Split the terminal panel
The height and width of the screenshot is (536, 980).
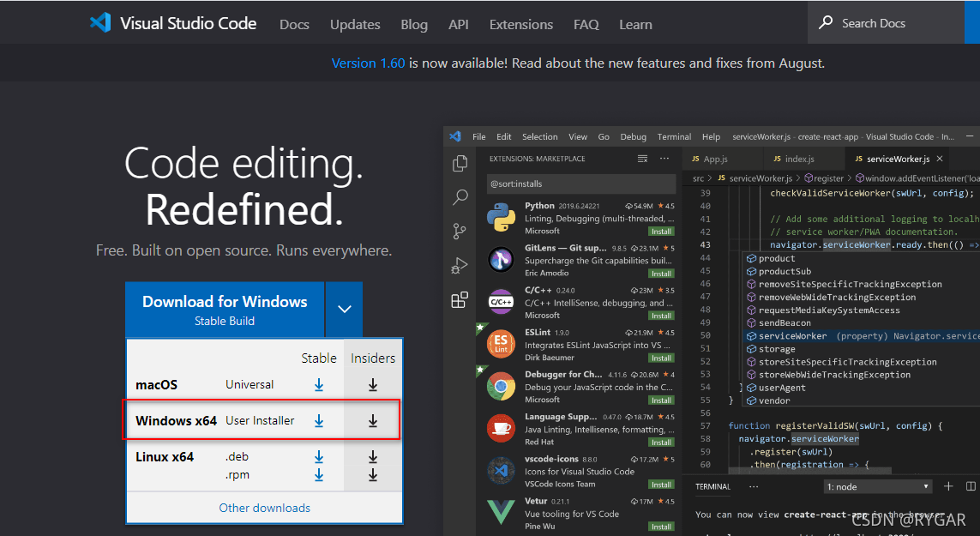pyautogui.click(x=971, y=486)
